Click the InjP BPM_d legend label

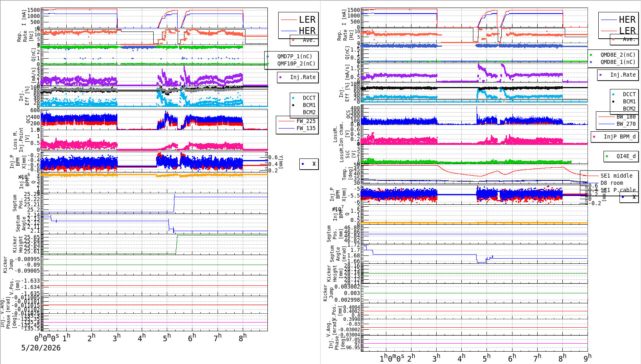(x=619, y=136)
